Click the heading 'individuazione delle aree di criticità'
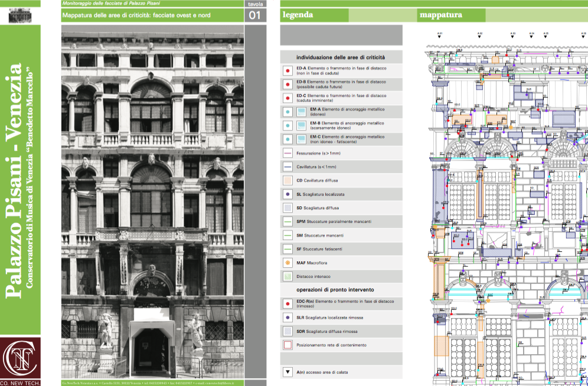588x386 pixels. (341, 57)
